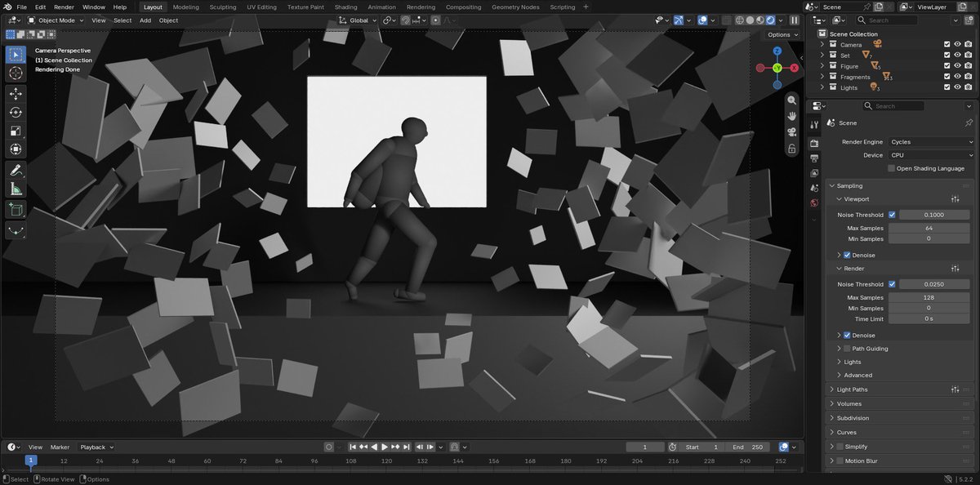Select the Measure tool
This screenshot has width=980, height=485.
point(16,189)
